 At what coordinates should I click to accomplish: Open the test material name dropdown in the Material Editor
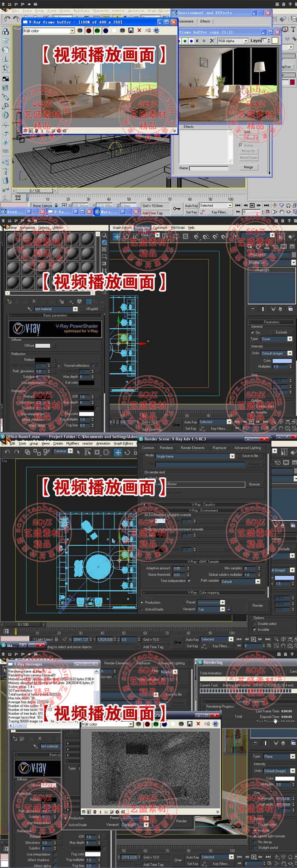pos(56,309)
